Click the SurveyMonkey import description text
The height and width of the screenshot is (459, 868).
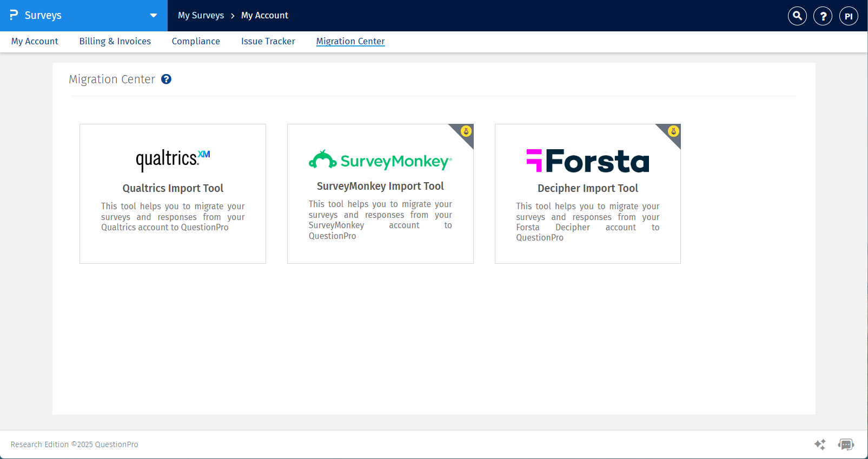[x=380, y=220]
